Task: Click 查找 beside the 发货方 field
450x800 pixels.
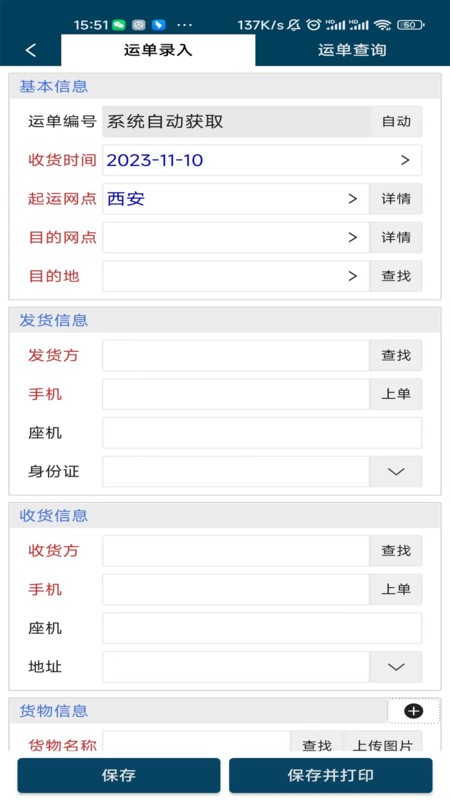Action: 396,356
